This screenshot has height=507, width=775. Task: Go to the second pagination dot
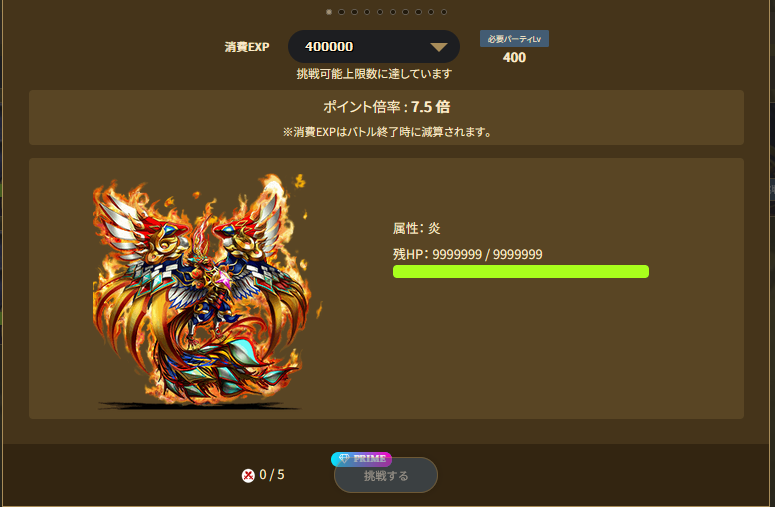pos(342,12)
